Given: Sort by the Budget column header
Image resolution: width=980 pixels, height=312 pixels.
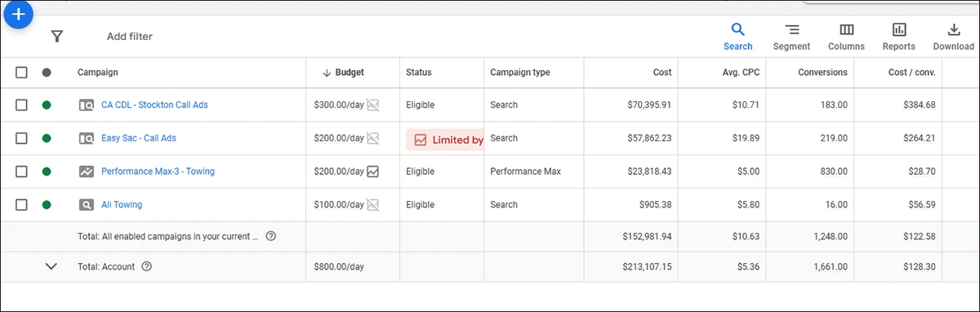Looking at the screenshot, I should pyautogui.click(x=343, y=73).
